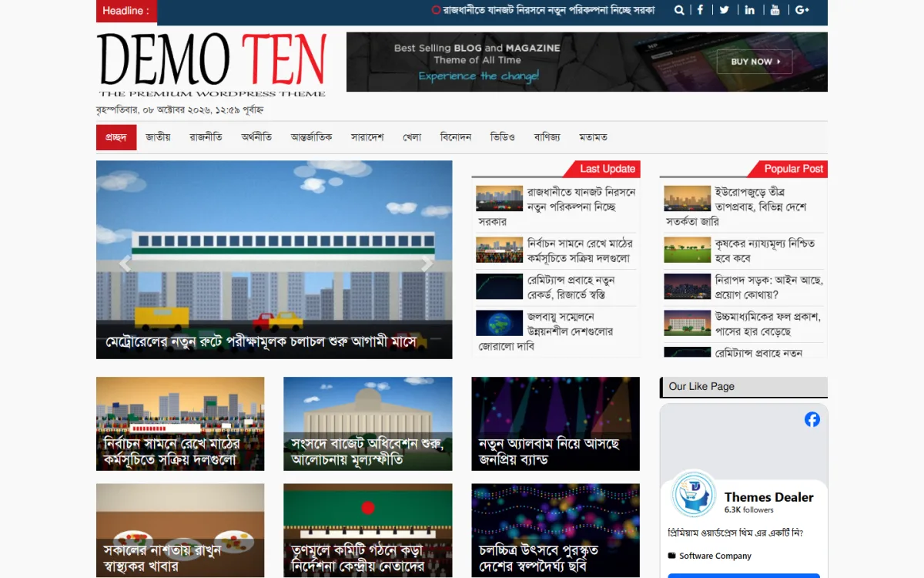The width and height of the screenshot is (924, 578).
Task: Click the Themes Dealer page name
Action: point(768,497)
